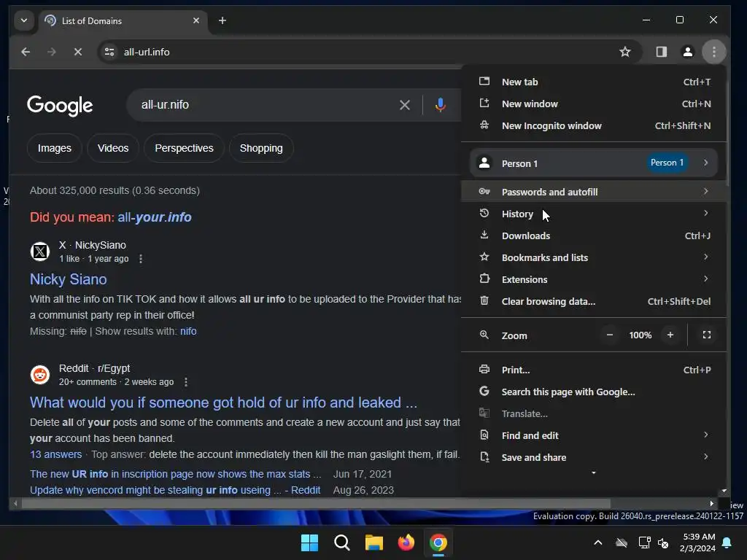Filter results by Images
Image resolution: width=747 pixels, height=560 pixels.
pos(54,148)
